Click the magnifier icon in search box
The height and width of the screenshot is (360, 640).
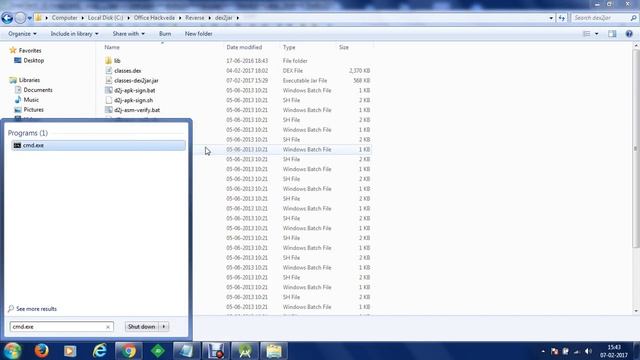[x=633, y=18]
